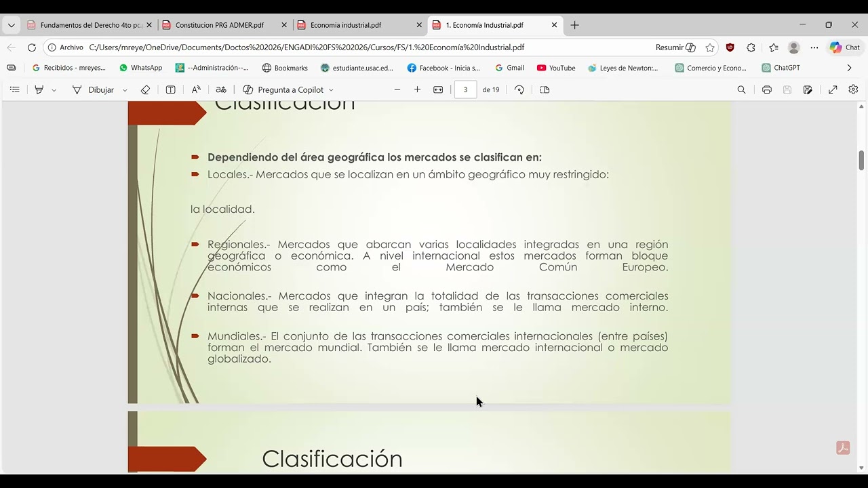868x488 pixels.
Task: Zoom in the PDF
Action: click(418, 89)
